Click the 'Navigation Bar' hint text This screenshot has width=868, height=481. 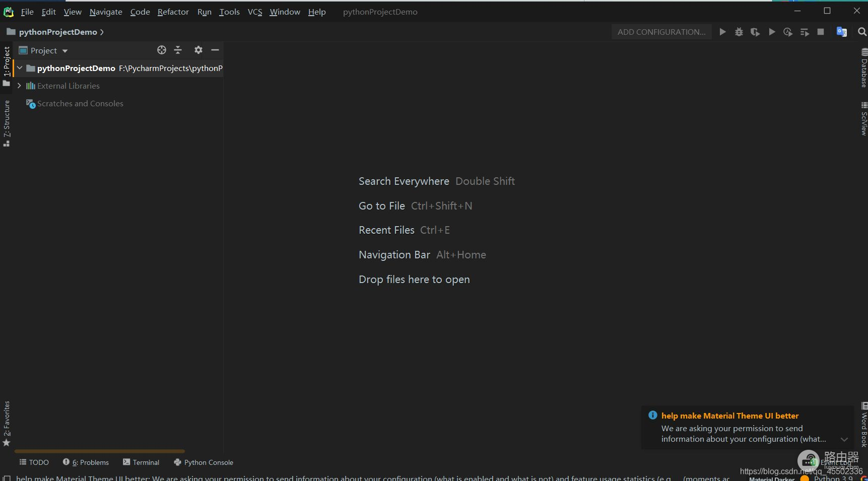point(394,255)
